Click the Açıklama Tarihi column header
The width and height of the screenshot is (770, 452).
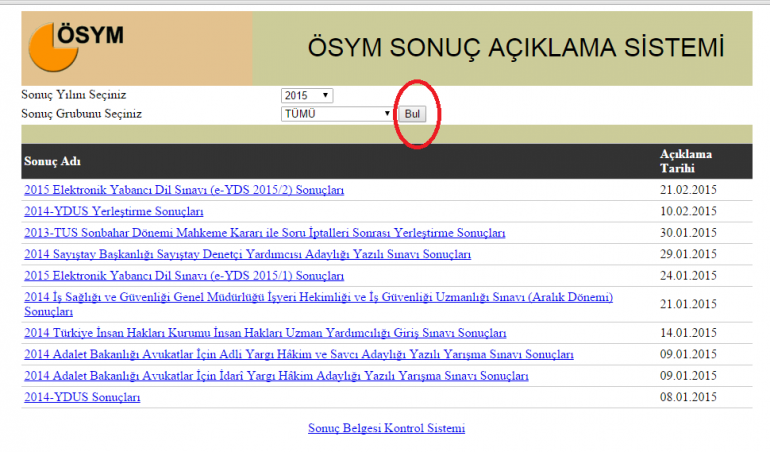tap(686, 161)
